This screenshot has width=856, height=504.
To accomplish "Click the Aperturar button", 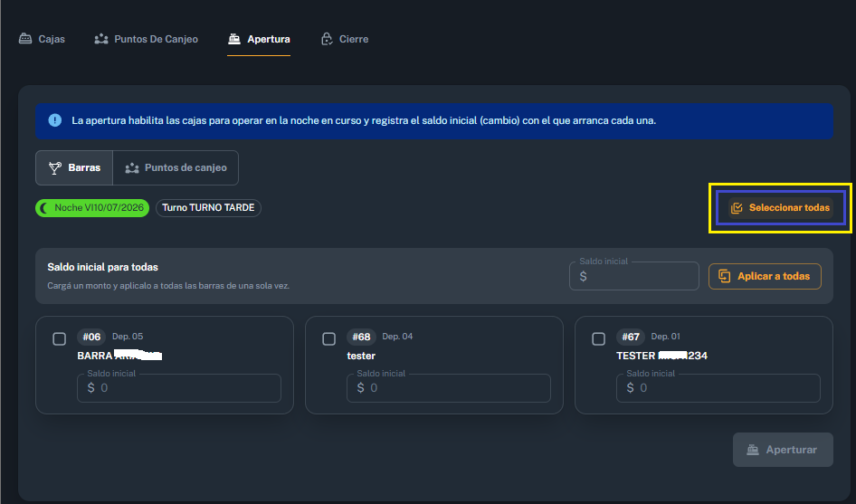I will click(x=783, y=450).
